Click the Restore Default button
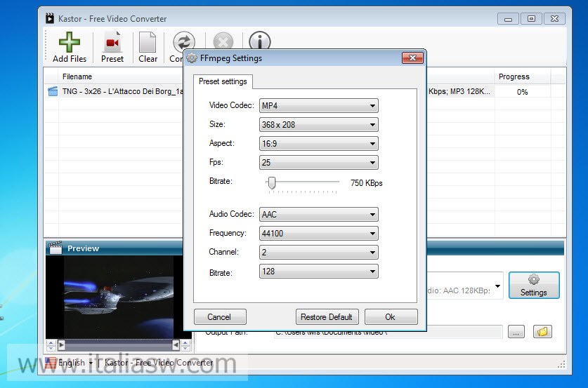This screenshot has height=388, width=588. point(327,317)
